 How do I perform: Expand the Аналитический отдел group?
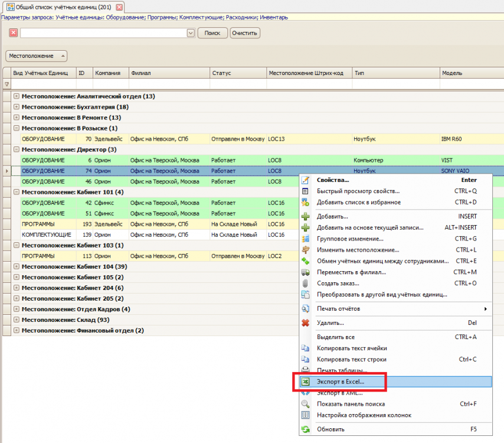(17, 96)
